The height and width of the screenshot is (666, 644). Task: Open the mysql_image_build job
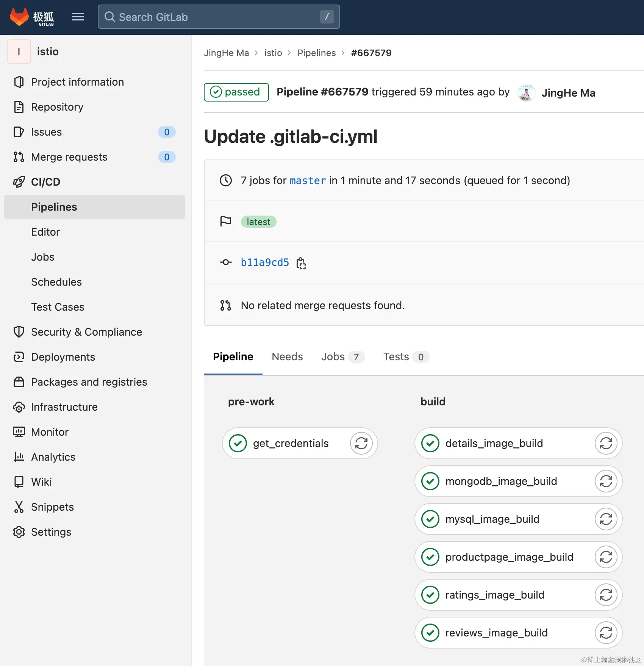pos(492,519)
